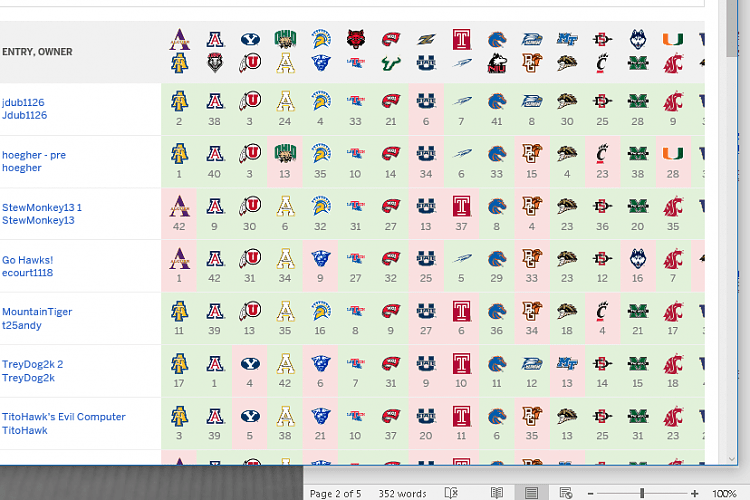This screenshot has height=500, width=750.
Task: Click the Utah State logo in header row
Action: click(x=426, y=63)
